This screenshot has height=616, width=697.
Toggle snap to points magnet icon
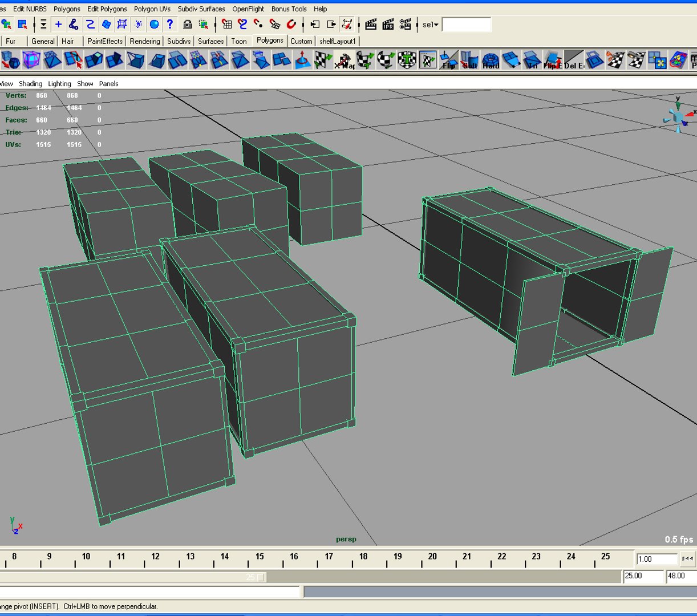258,24
